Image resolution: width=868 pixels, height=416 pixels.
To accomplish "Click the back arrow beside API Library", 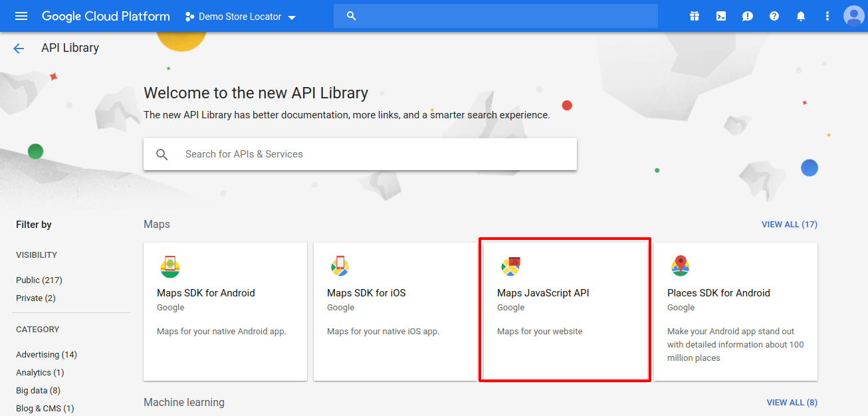I will 19,48.
